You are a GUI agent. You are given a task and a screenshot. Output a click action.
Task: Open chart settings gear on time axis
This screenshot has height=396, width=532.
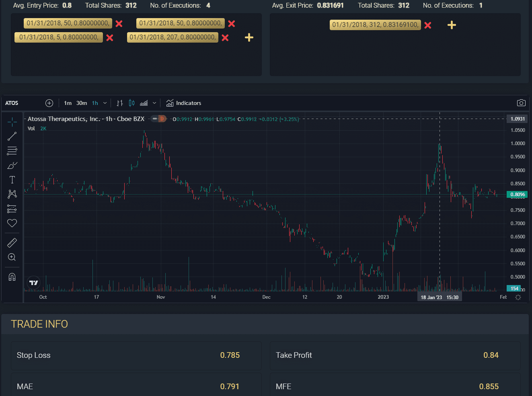click(x=518, y=298)
